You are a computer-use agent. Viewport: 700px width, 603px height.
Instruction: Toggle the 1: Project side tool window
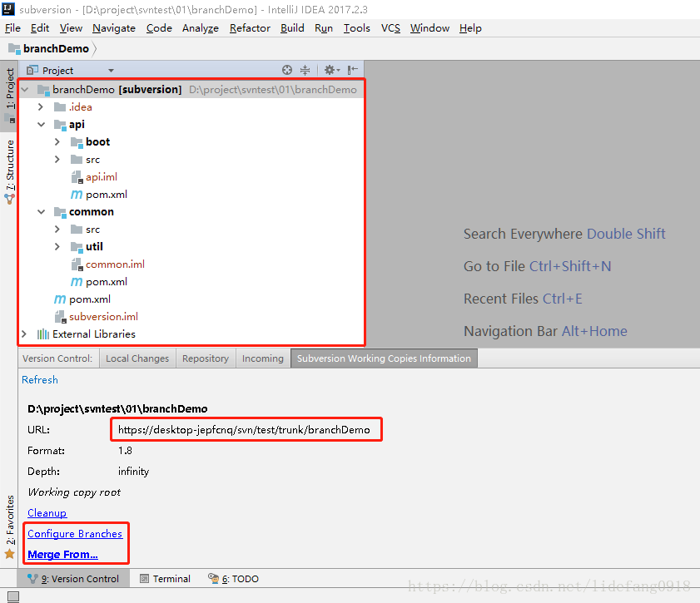[9, 96]
